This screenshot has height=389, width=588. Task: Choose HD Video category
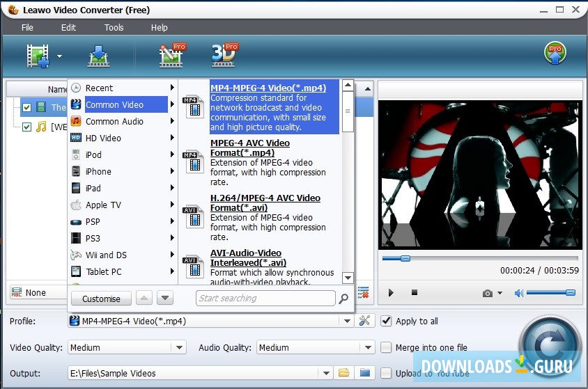(123, 138)
